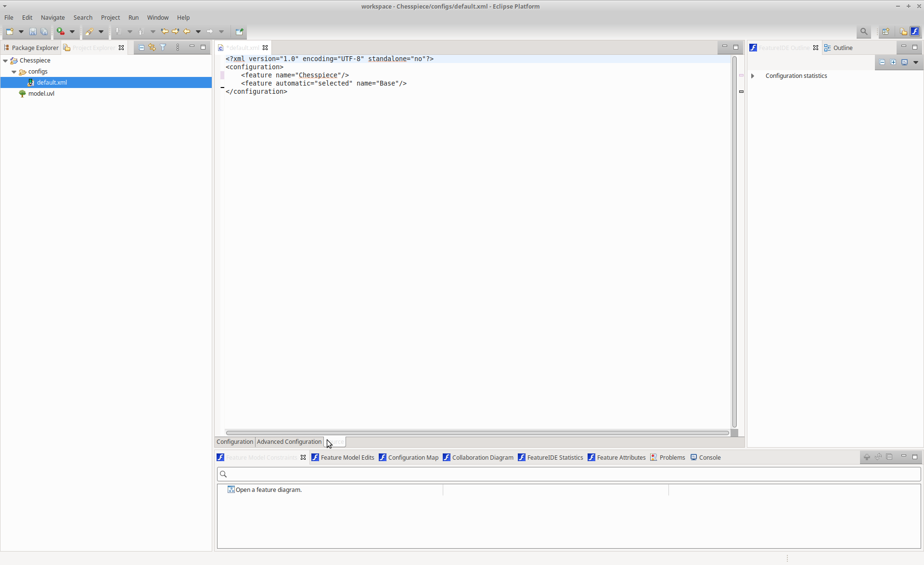Open the Problems tab at the bottom
This screenshot has height=565, width=924.
672,457
